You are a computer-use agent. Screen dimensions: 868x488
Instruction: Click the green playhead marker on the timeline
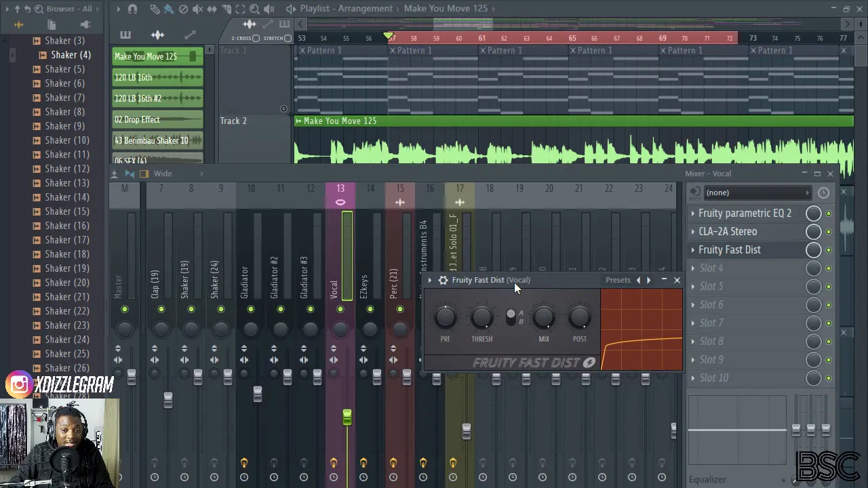click(388, 37)
